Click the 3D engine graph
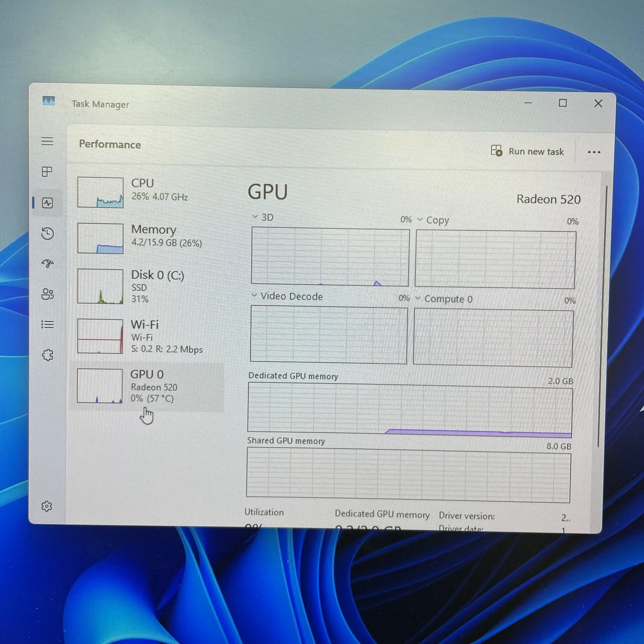Viewport: 644px width, 644px height. tap(330, 256)
